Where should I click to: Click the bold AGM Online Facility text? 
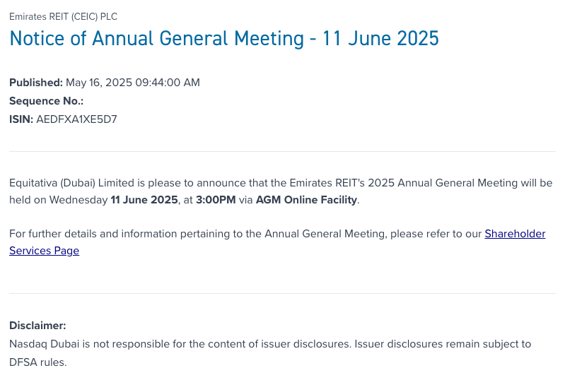pos(306,200)
